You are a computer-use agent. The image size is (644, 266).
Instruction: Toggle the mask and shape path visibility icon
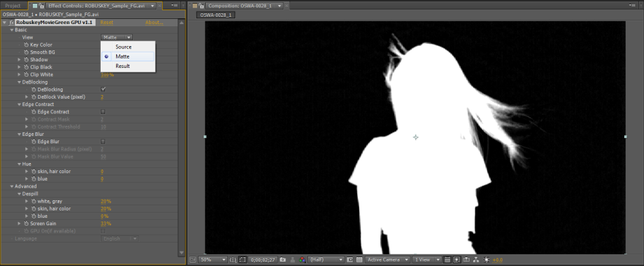(x=242, y=260)
